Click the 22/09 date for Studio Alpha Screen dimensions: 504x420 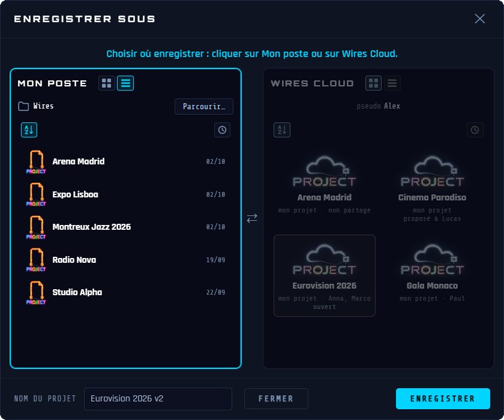click(215, 292)
